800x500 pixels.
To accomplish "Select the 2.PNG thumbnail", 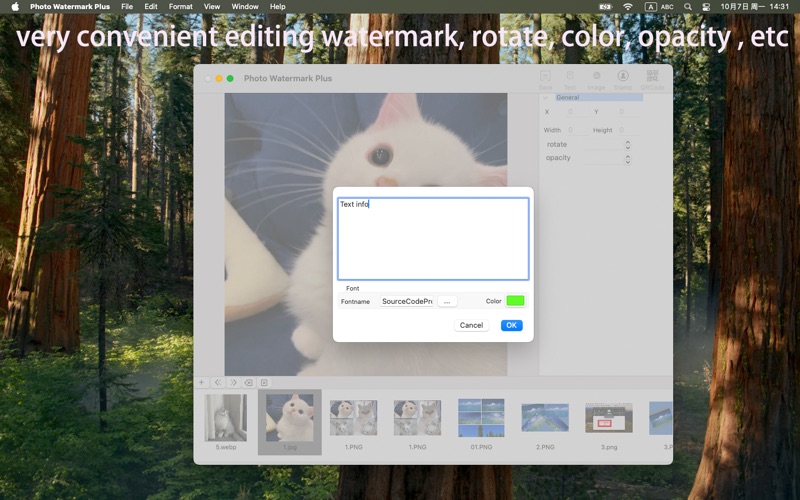I will (545, 418).
